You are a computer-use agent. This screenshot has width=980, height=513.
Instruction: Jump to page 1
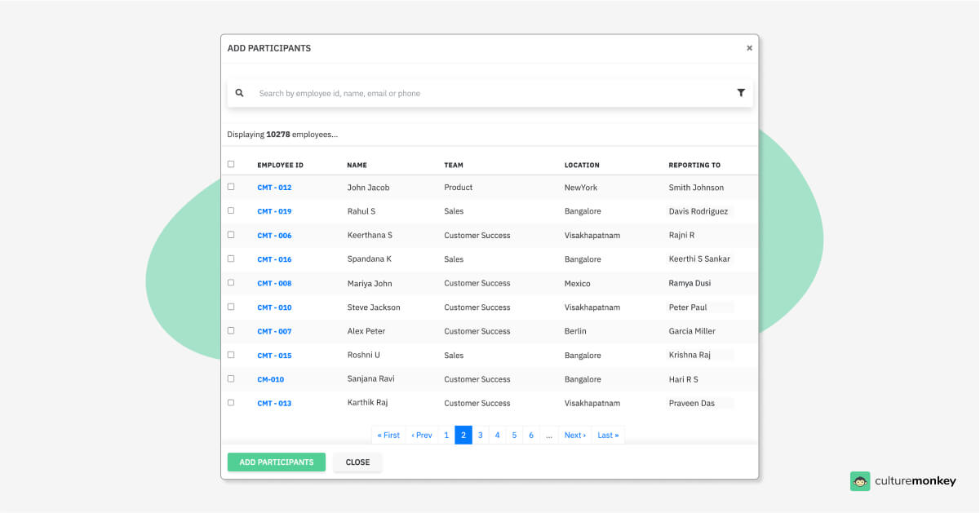click(446, 435)
